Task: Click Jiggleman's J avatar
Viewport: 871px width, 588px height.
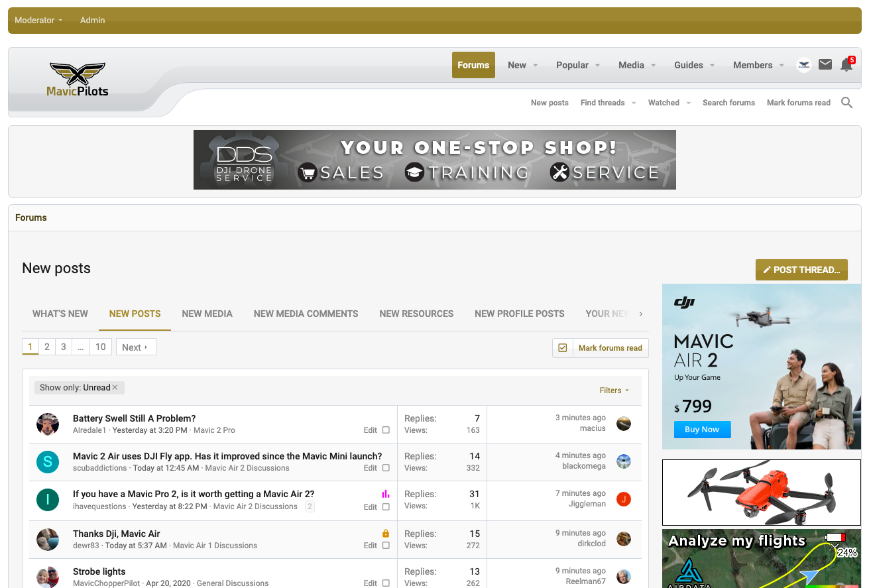Action: point(623,499)
